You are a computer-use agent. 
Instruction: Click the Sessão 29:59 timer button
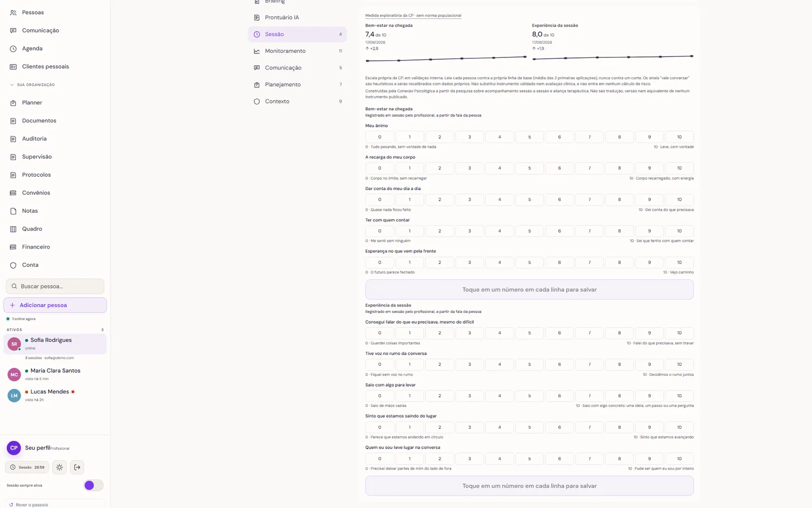(27, 467)
